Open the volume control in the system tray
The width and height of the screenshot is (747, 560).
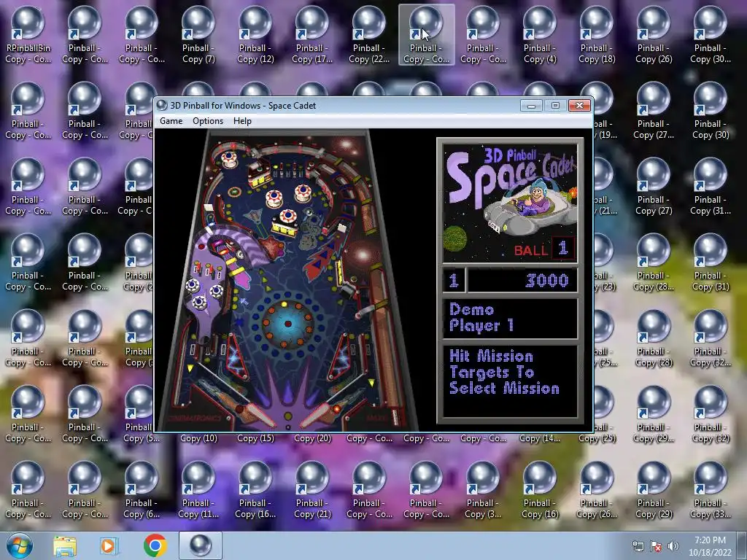673,546
